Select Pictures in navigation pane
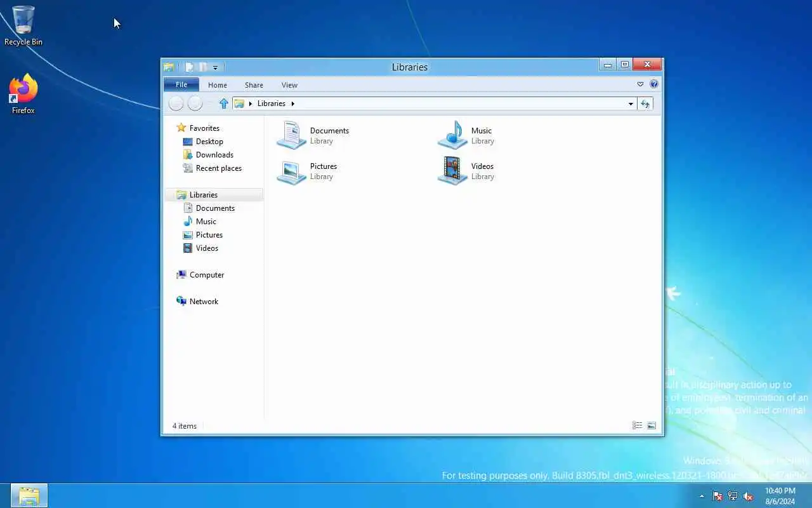The width and height of the screenshot is (812, 508). click(209, 234)
